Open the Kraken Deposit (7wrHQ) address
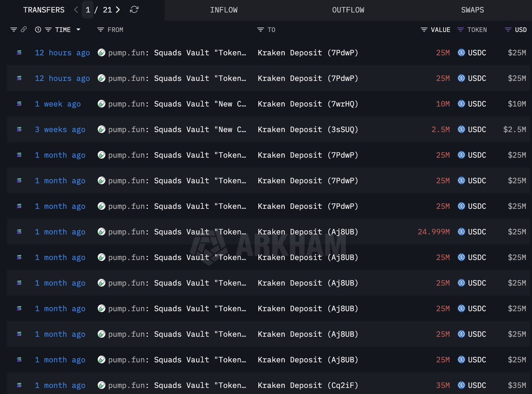 [x=307, y=104]
